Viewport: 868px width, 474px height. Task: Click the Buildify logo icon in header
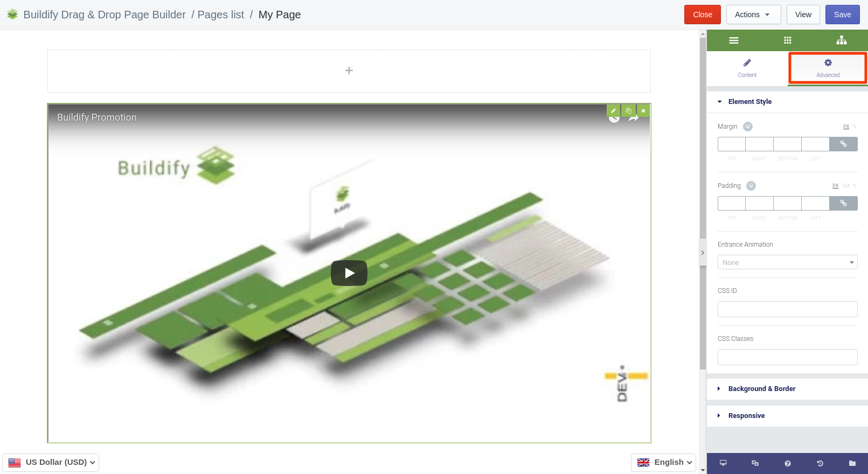coord(12,15)
